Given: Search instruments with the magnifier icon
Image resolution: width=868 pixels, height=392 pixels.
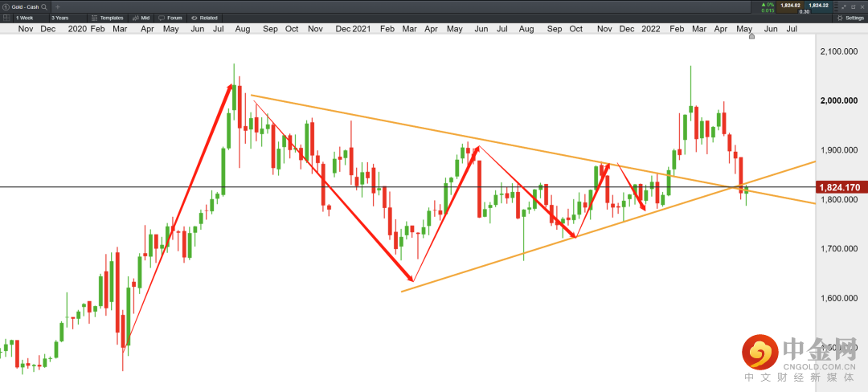Looking at the screenshot, I should coord(43,6).
